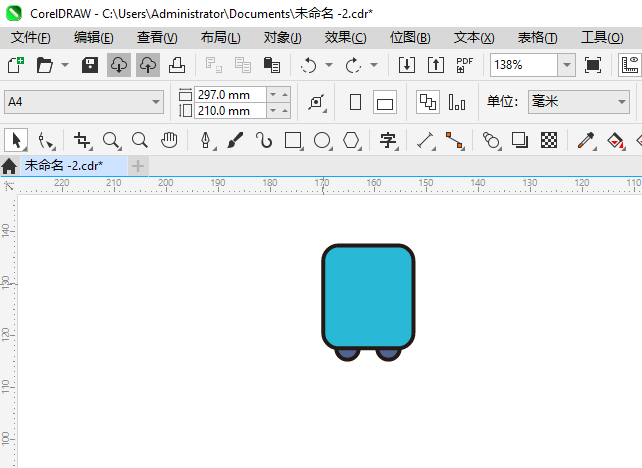Expand the A4 page size dropdown
This screenshot has height=468, width=642.
click(156, 102)
